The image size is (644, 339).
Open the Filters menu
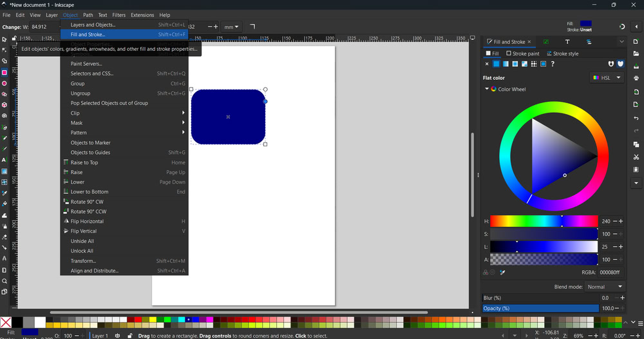click(118, 15)
